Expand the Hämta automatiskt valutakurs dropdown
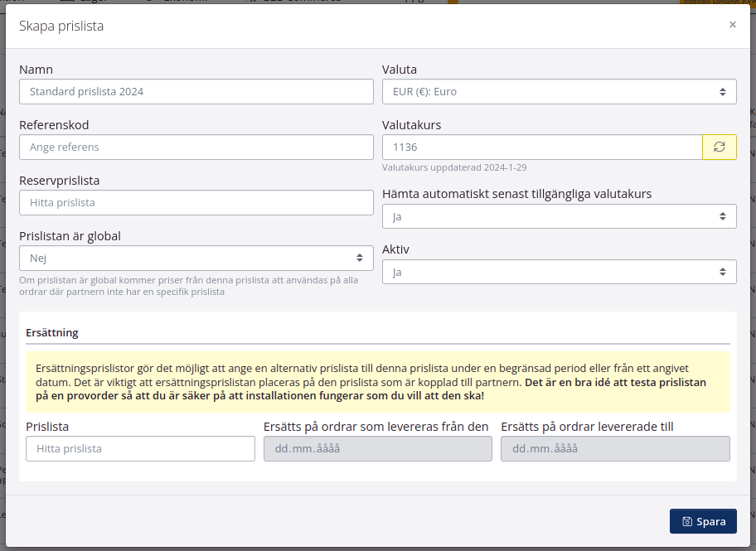This screenshot has width=756, height=551. tap(559, 216)
